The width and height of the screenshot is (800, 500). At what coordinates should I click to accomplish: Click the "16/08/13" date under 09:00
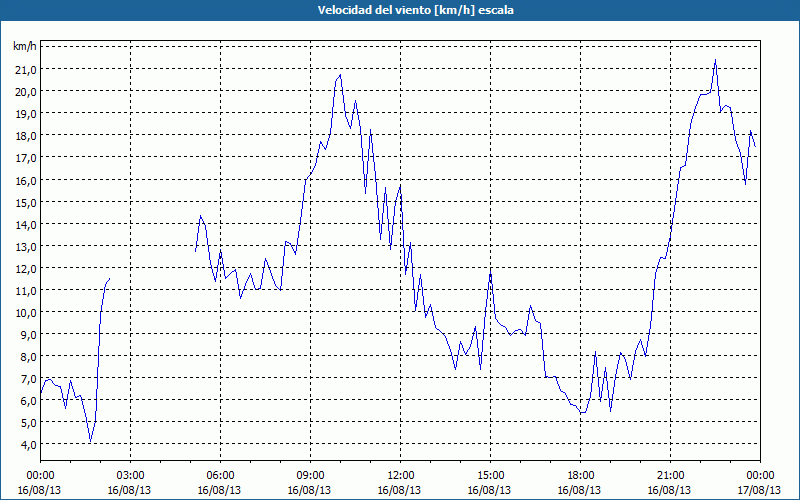pos(310,490)
